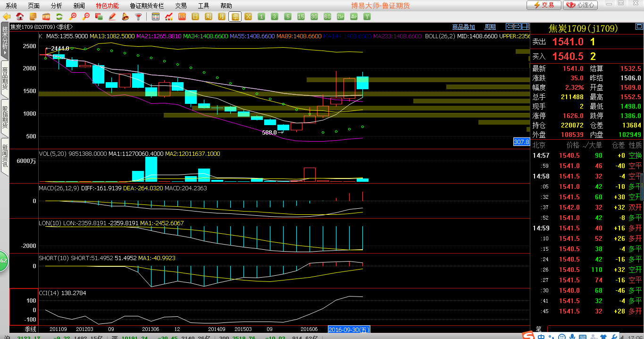Screen dimensions: 644x339
Task: Click the left-arrow chart navigation icon
Action: pyautogui.click(x=510, y=26)
